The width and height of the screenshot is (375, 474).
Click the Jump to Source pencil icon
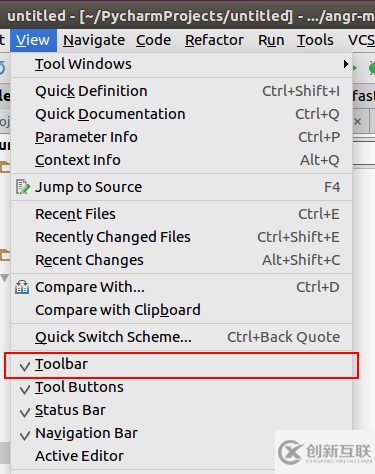[23, 187]
